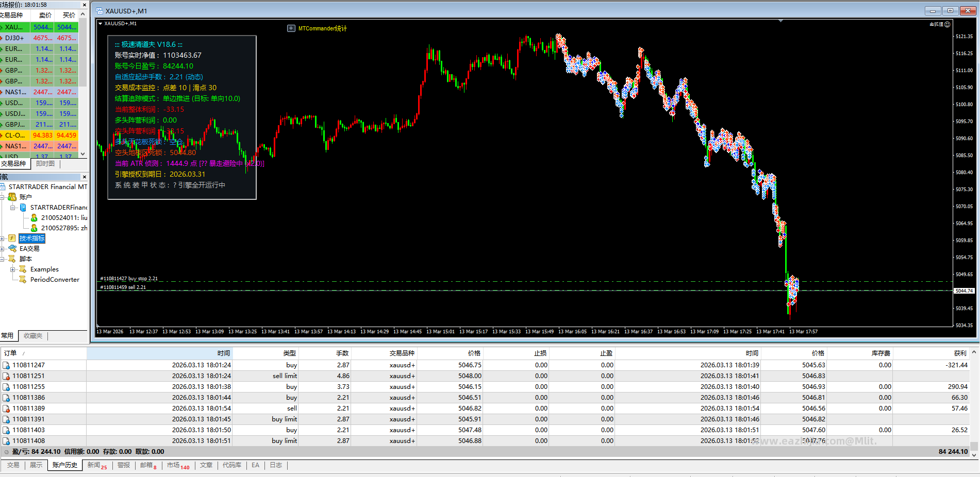Select the 常用 navigator tab
This screenshot has height=477, width=980.
[x=7, y=336]
